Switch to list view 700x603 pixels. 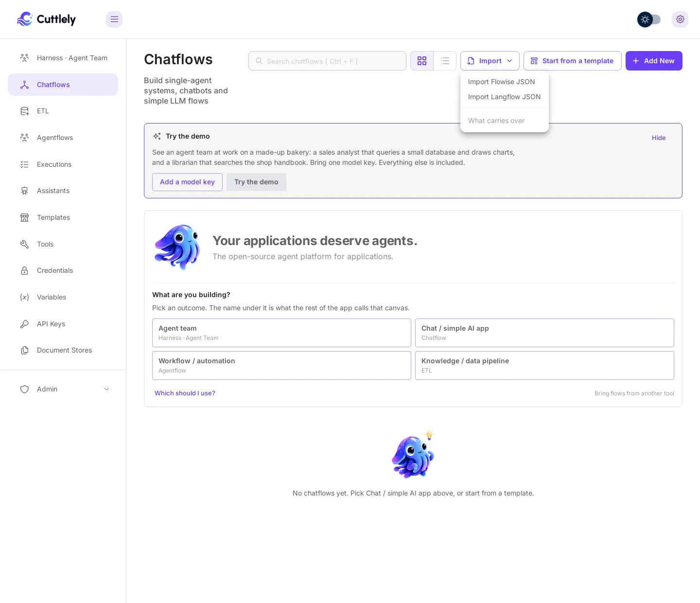[445, 61]
